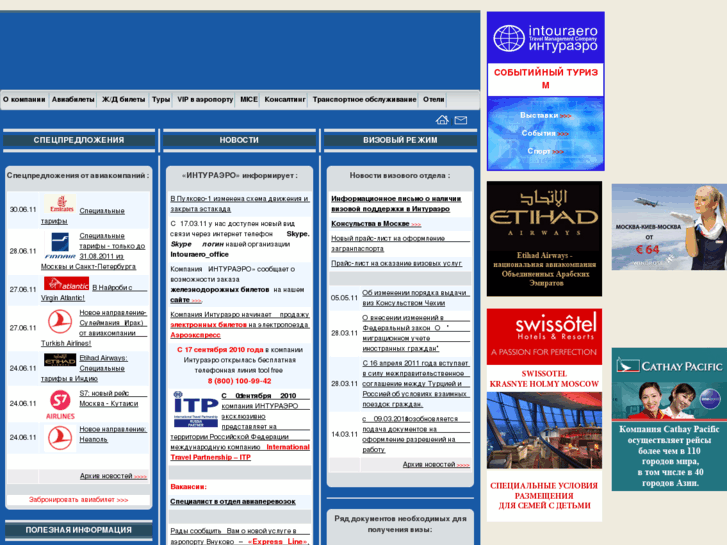Open the Авиабилеты menu item

click(x=73, y=100)
